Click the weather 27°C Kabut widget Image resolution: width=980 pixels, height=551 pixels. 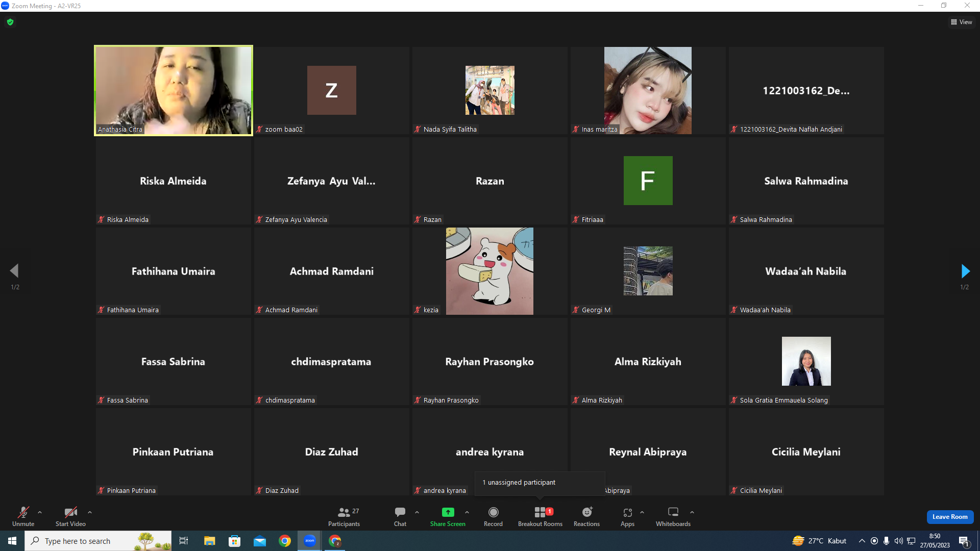point(819,541)
